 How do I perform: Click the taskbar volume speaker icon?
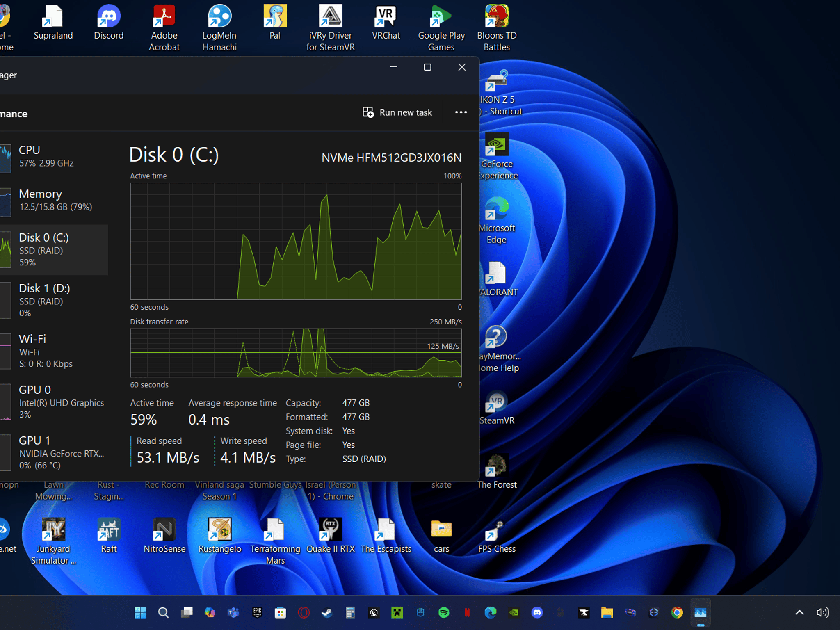coord(823,613)
